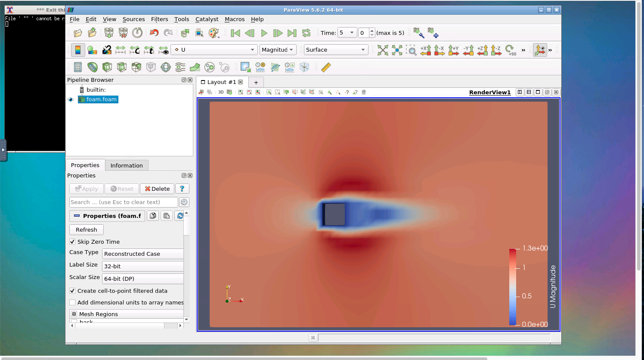Expand the Surface representation dropdown

coord(336,50)
